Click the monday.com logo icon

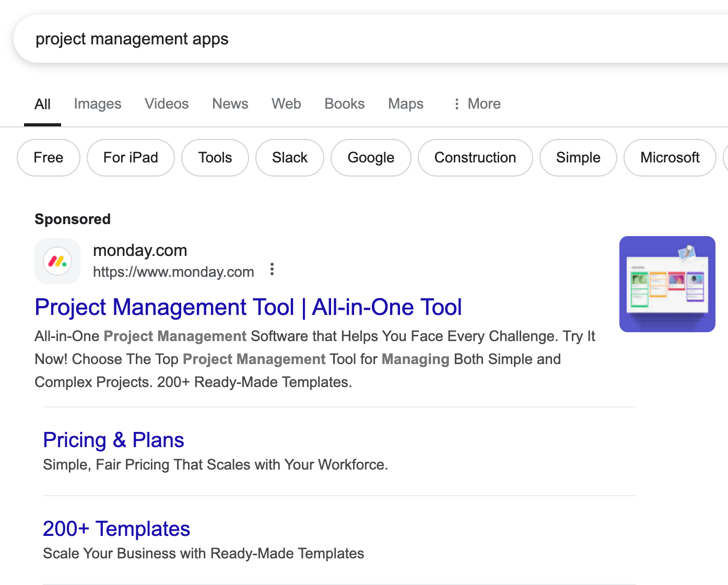click(x=57, y=261)
